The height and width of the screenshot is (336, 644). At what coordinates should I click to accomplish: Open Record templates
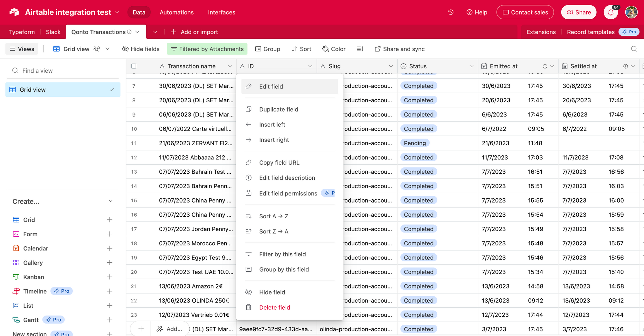coord(591,32)
